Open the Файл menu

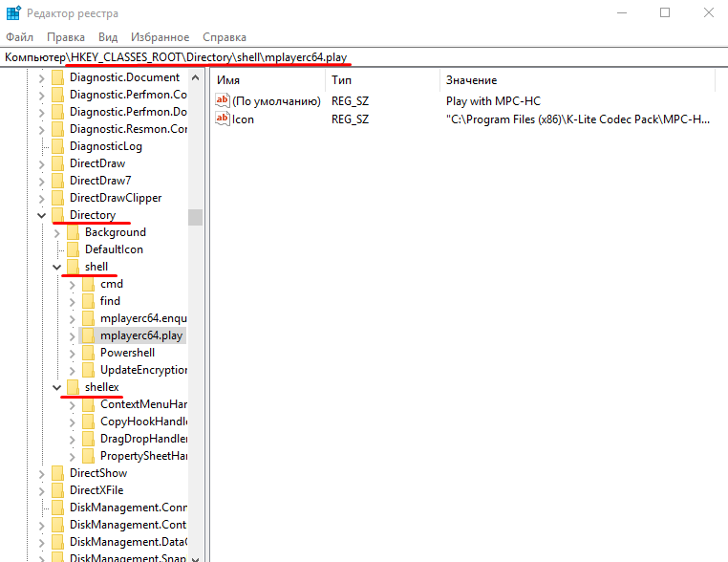point(19,37)
